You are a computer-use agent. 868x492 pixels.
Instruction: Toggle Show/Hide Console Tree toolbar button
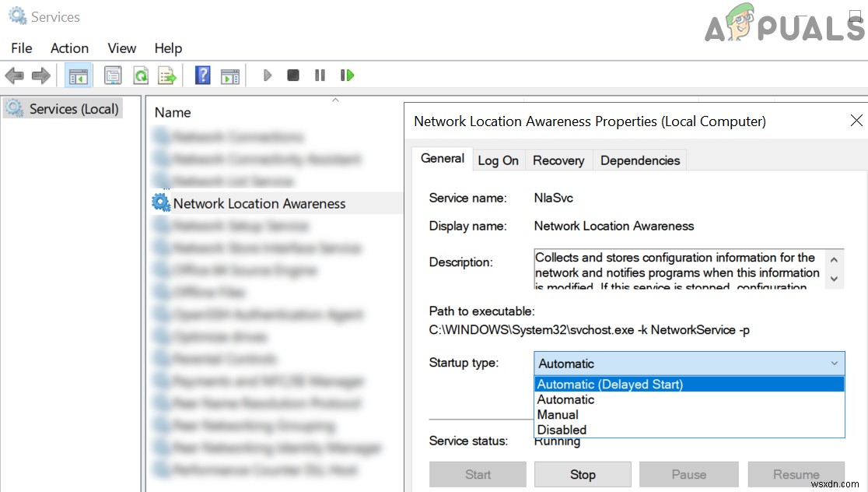pos(79,76)
